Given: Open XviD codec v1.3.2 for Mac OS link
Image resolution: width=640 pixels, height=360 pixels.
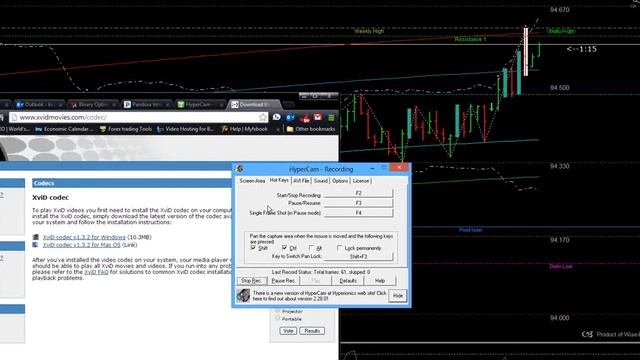Looking at the screenshot, I should (82, 245).
